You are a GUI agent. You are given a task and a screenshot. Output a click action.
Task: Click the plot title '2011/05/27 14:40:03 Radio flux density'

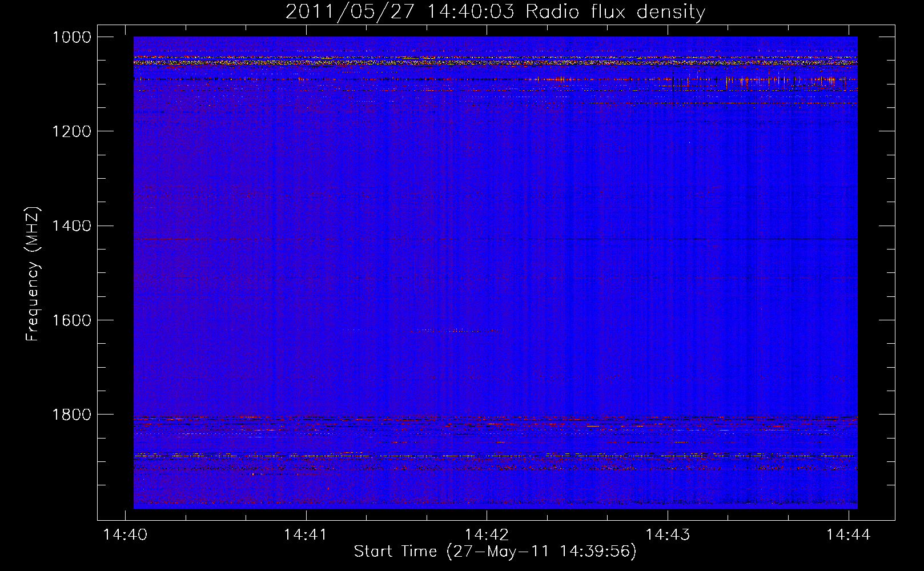pyautogui.click(x=495, y=12)
